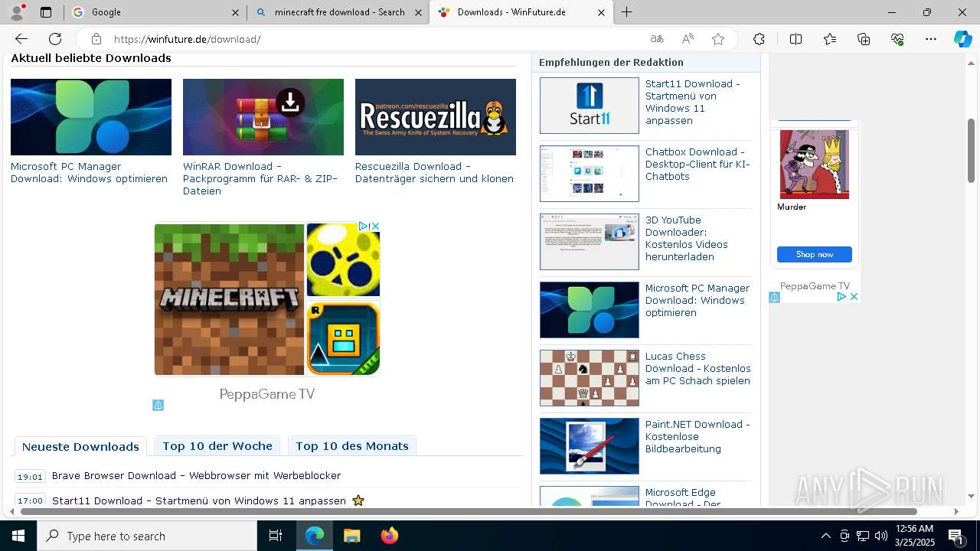980x551 pixels.
Task: Open Lucas Chess Download link
Action: click(698, 368)
